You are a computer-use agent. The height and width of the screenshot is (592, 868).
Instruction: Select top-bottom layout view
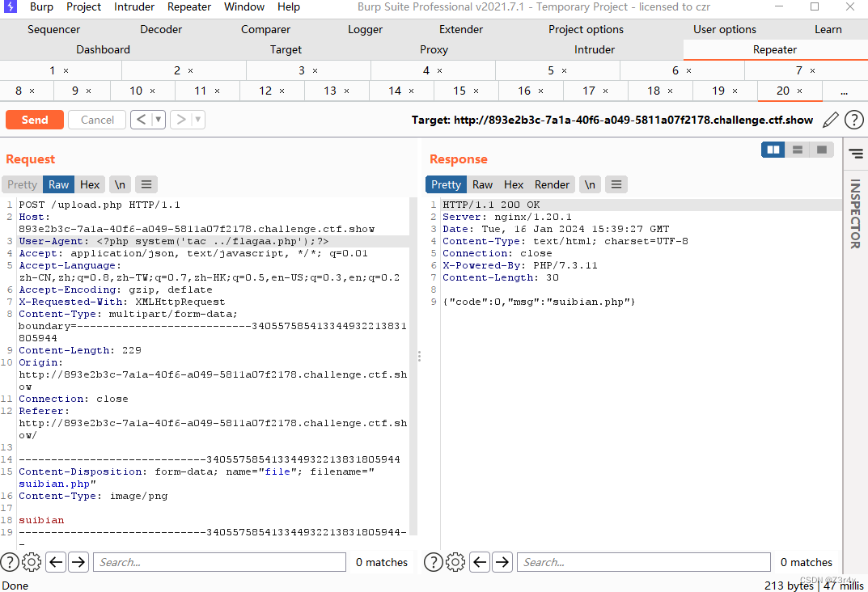798,150
